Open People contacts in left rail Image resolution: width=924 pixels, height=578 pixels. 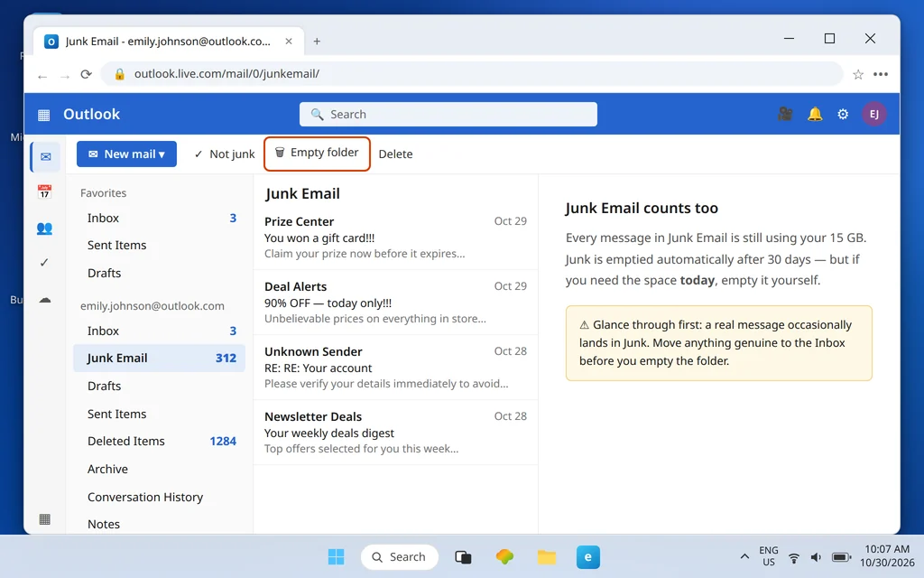pos(45,228)
